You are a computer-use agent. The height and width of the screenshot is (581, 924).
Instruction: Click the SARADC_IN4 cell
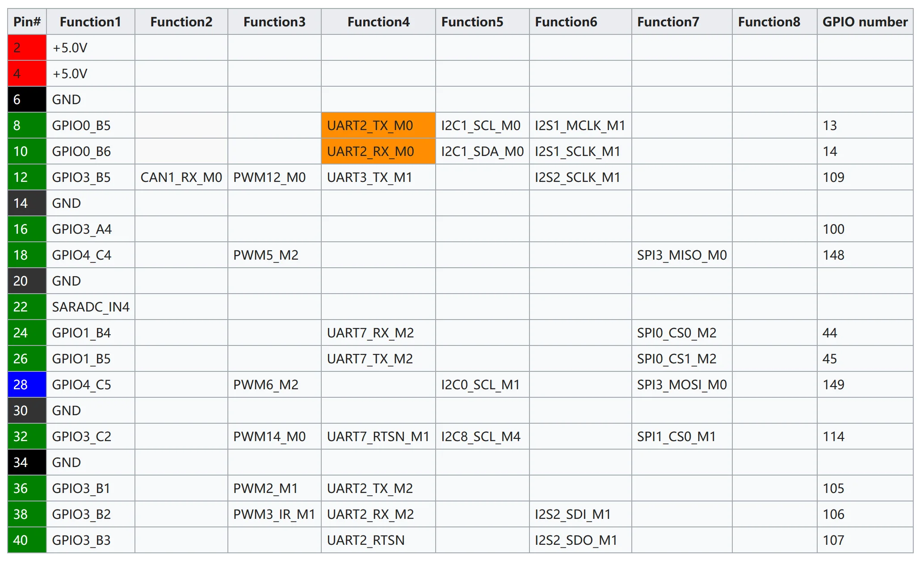pyautogui.click(x=91, y=307)
